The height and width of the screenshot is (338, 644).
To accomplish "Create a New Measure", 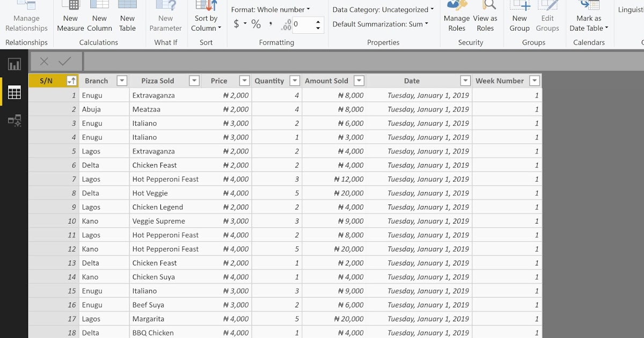I will 70,17.
